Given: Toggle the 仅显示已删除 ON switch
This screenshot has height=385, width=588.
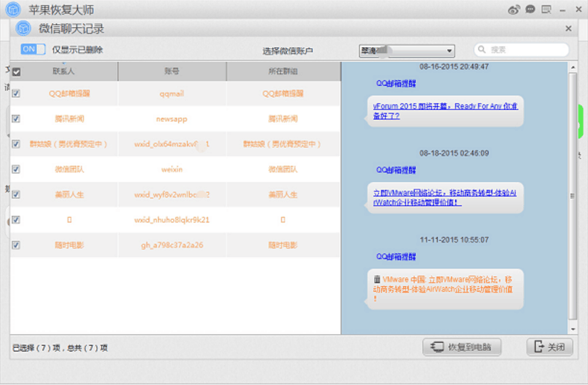Looking at the screenshot, I should pyautogui.click(x=33, y=49).
